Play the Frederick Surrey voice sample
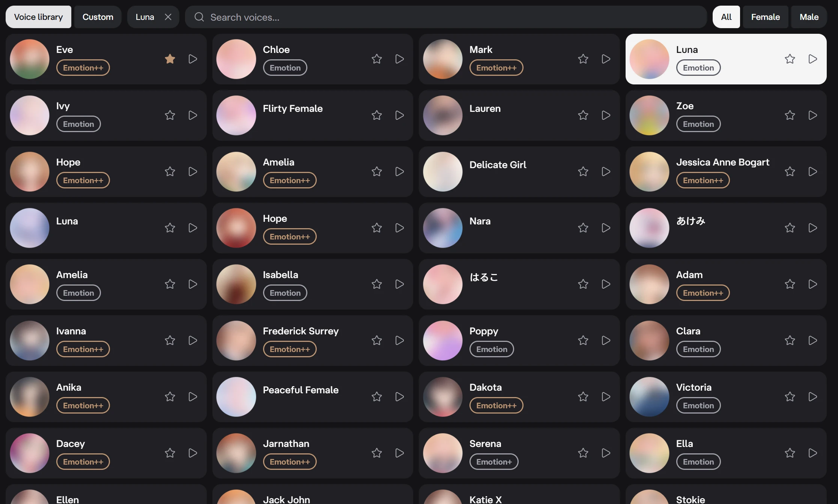This screenshot has height=504, width=838. (400, 340)
